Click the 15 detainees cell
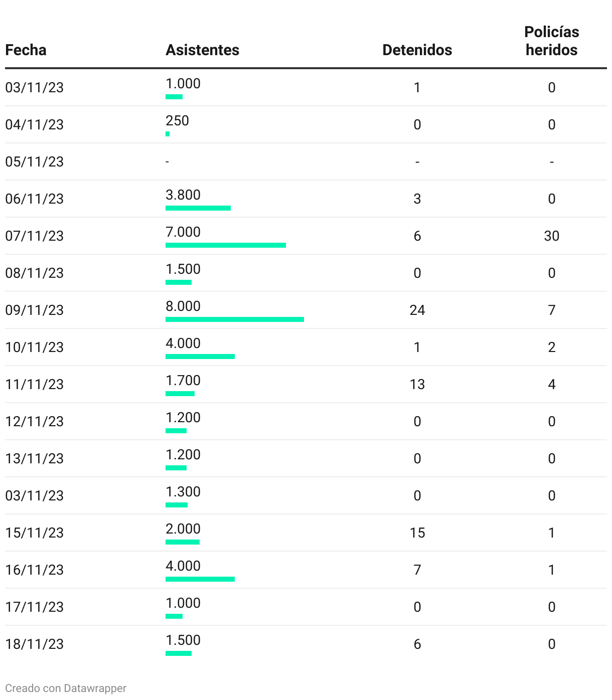 point(417,533)
